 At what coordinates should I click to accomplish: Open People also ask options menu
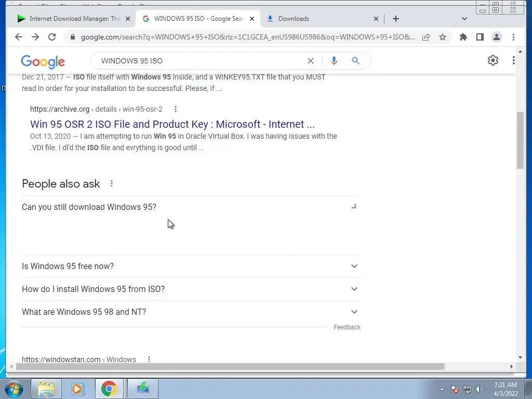tap(112, 183)
